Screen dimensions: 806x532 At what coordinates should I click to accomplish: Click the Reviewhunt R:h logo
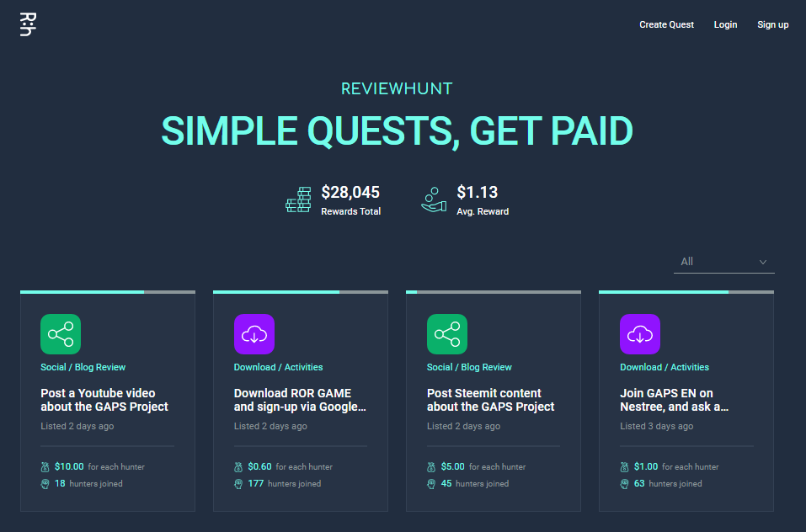point(28,24)
